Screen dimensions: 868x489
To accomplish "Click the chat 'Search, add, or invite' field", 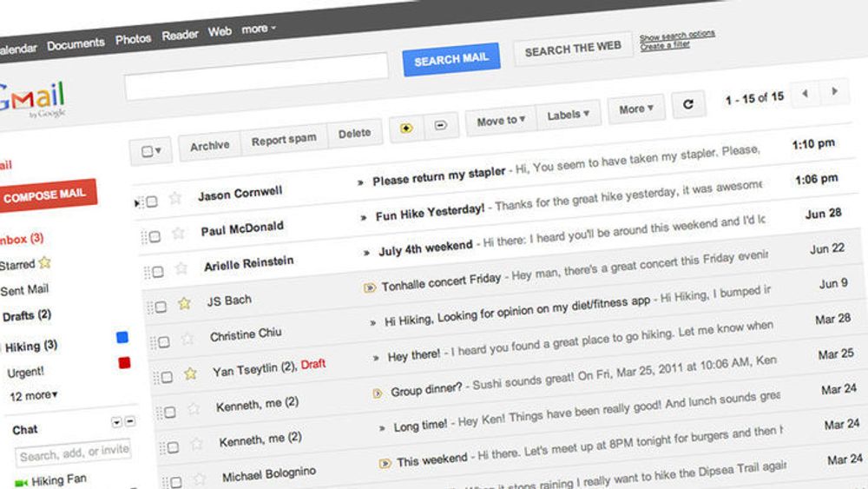I will [x=74, y=453].
